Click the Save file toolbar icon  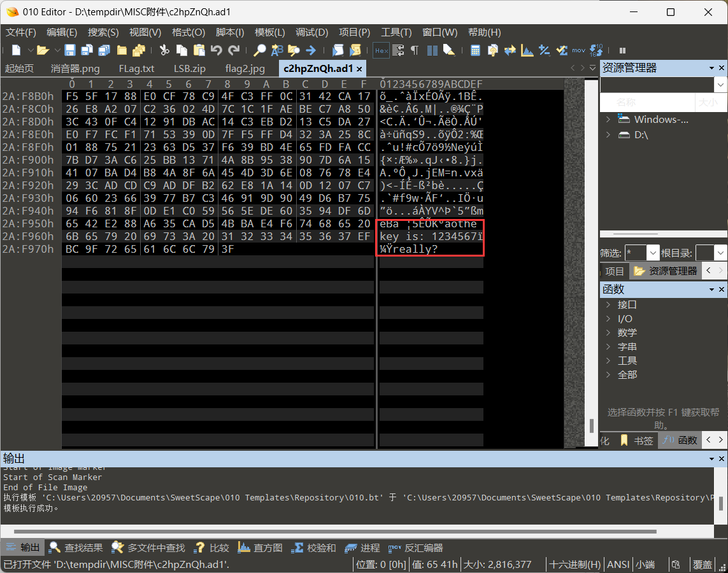pyautogui.click(x=70, y=50)
